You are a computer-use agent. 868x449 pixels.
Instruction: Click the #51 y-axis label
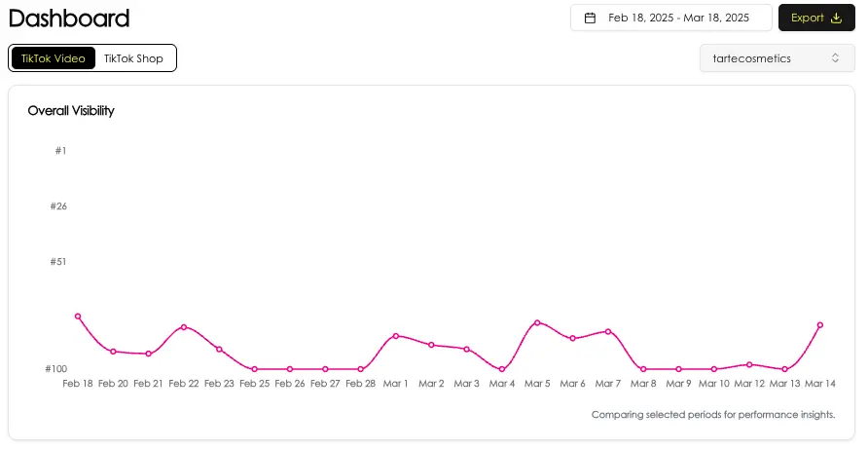(58, 262)
